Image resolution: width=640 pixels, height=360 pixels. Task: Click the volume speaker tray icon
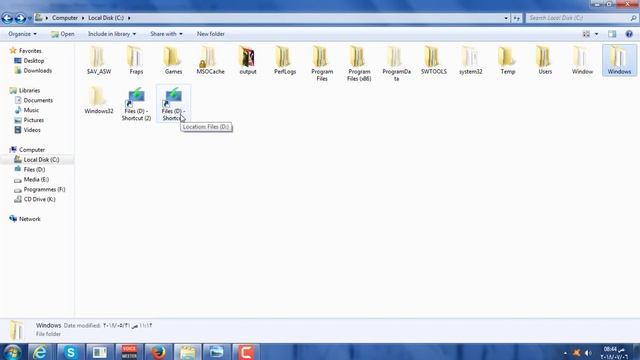588,353
